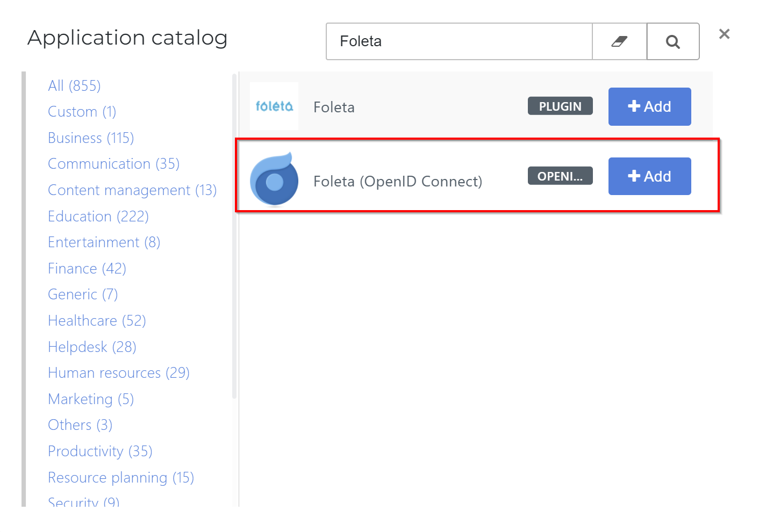The width and height of the screenshot is (759, 532).
Task: Click the Foleta OpenID Connect logo
Action: tap(274, 179)
